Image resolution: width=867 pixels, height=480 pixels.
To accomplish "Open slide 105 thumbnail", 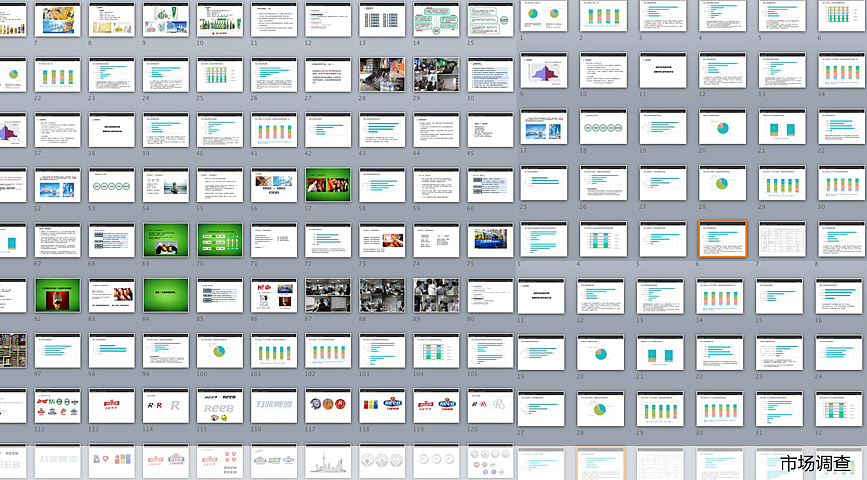I will 490,351.
